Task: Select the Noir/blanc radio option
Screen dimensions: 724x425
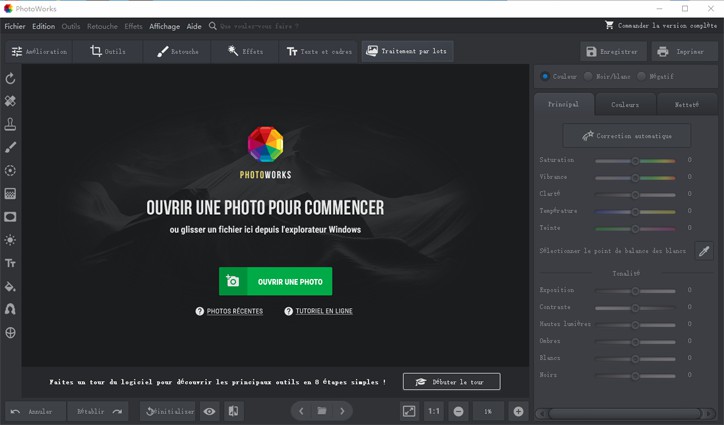Action: coord(588,76)
